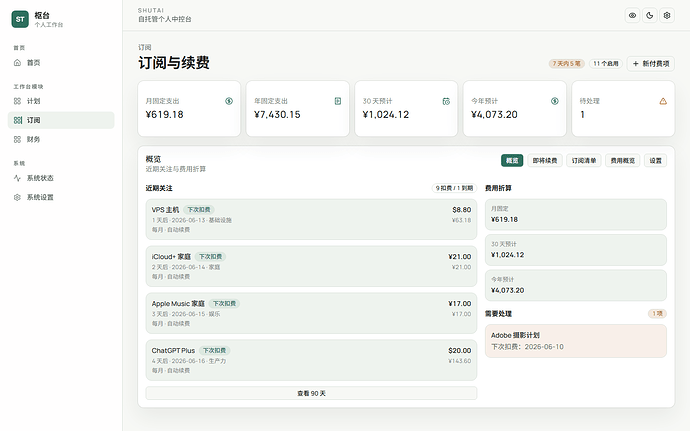Open the VPS 主机 subscription row
This screenshot has height=431, width=690.
pyautogui.click(x=311, y=219)
